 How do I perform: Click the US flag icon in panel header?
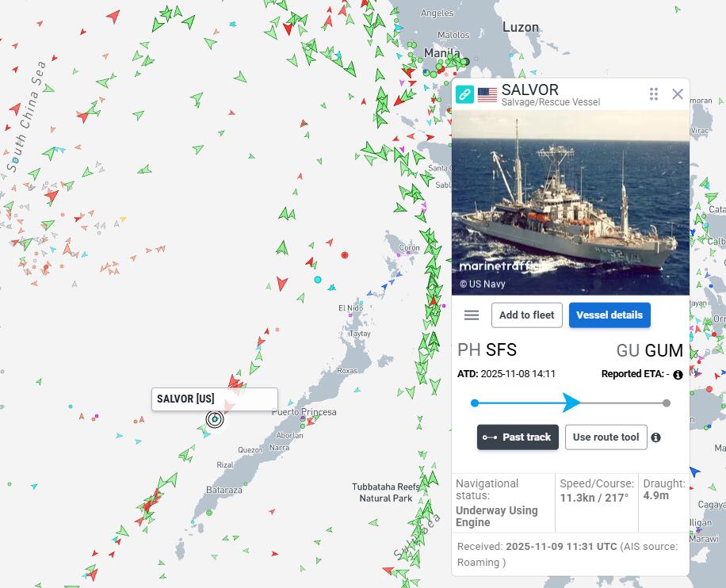tap(487, 95)
